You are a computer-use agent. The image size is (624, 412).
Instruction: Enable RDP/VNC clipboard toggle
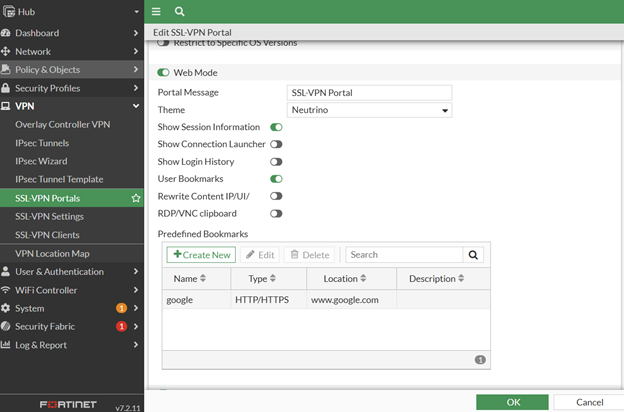(x=276, y=213)
